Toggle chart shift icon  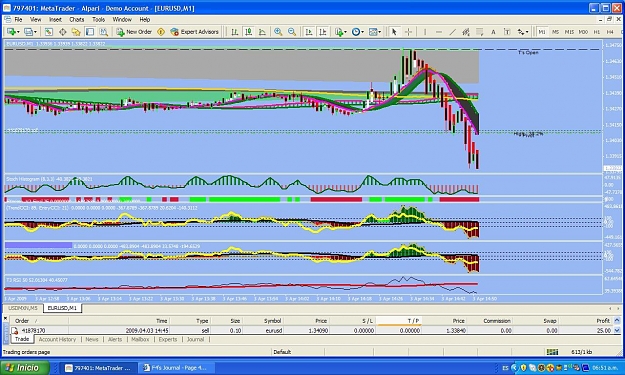pos(323,32)
